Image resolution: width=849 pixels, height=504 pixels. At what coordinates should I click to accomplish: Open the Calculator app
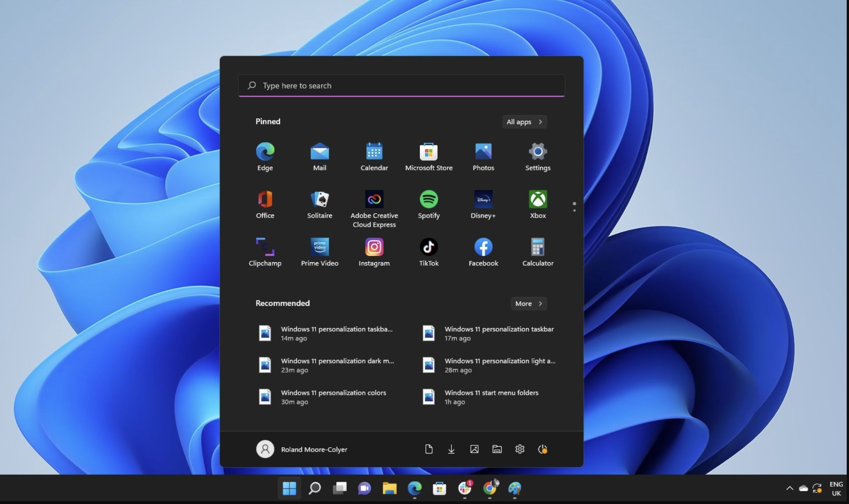(x=538, y=252)
